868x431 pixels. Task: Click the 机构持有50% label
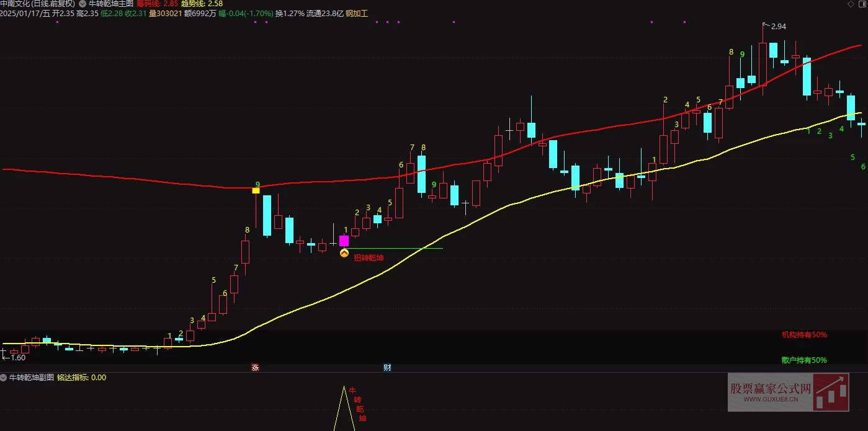click(x=804, y=335)
